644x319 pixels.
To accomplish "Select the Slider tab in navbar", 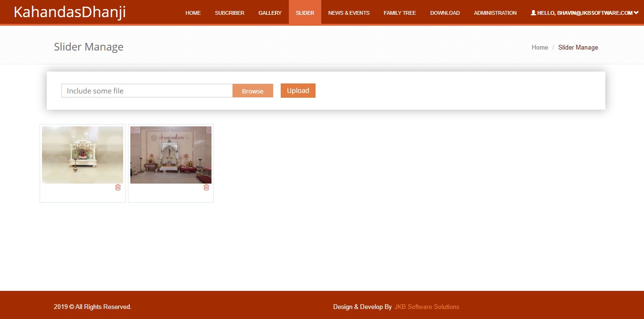I will (x=305, y=13).
